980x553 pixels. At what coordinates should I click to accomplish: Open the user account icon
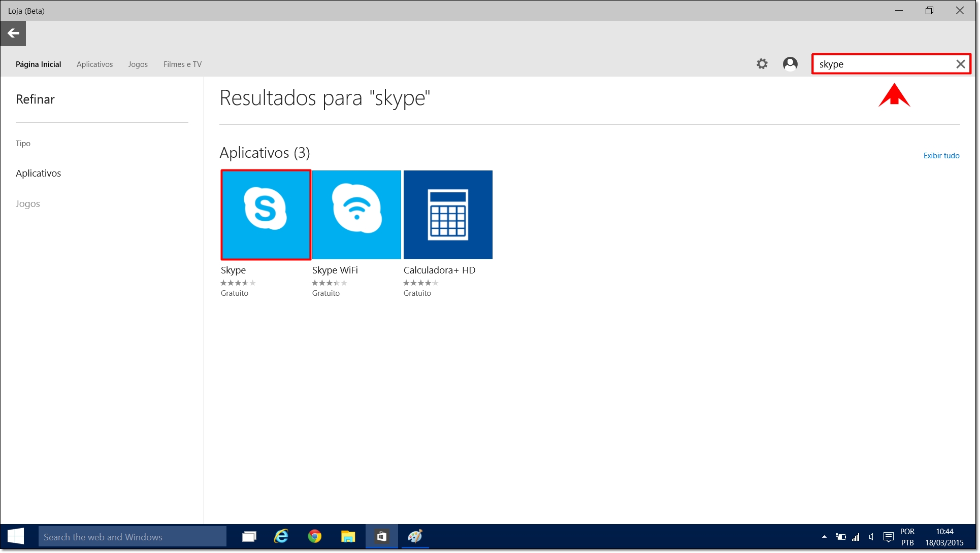click(x=790, y=64)
